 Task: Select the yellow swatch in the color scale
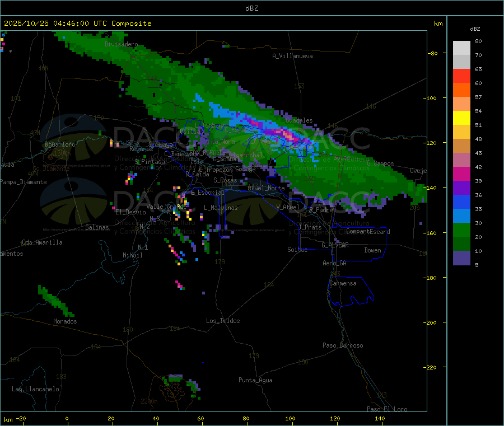click(x=461, y=118)
